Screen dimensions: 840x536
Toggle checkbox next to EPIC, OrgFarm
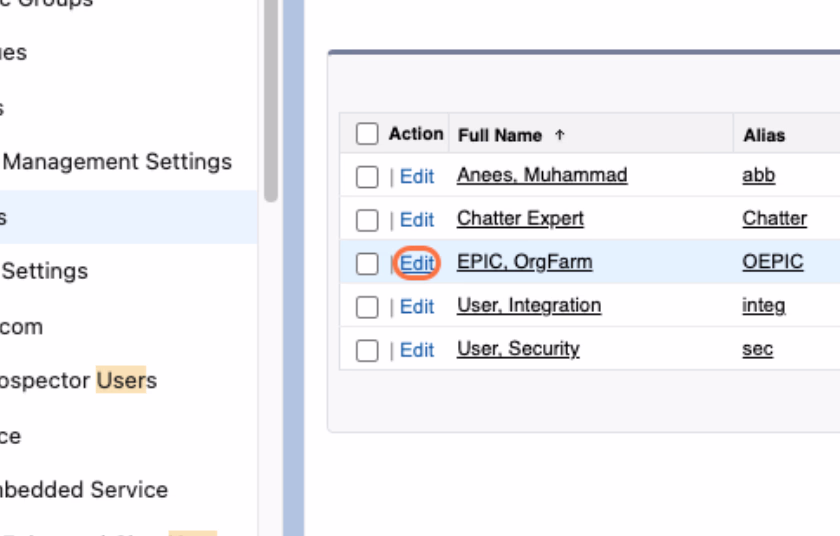pos(367,263)
